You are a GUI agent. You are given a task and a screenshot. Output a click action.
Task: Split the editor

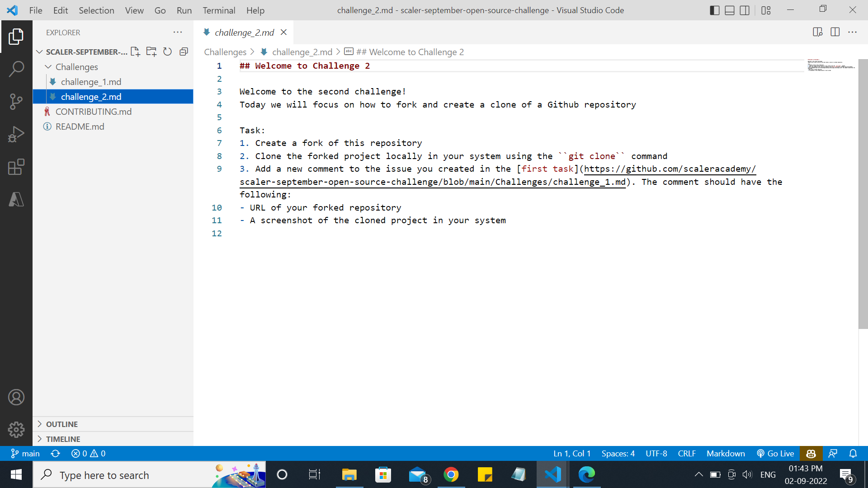[835, 32]
